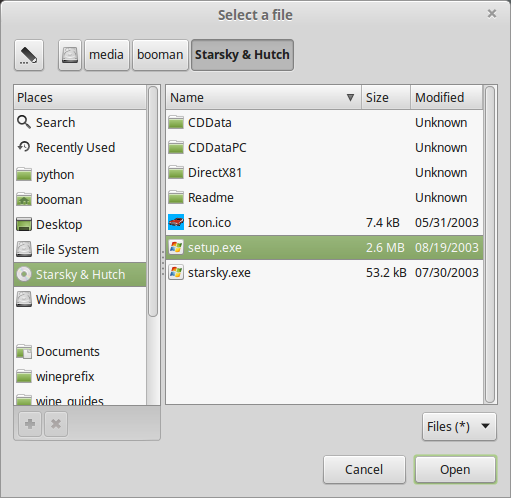The image size is (511, 498).
Task: Go to the media path segment
Action: [x=107, y=55]
